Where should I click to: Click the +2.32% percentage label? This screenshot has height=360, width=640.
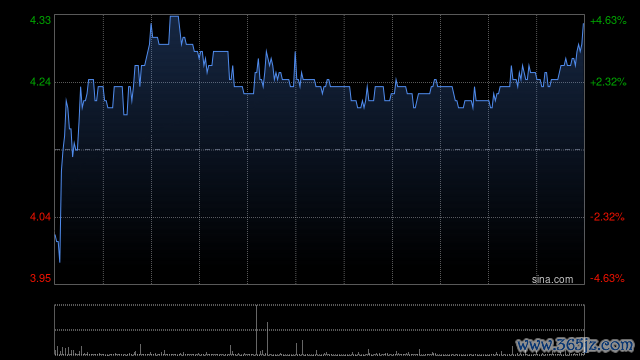click(x=608, y=82)
